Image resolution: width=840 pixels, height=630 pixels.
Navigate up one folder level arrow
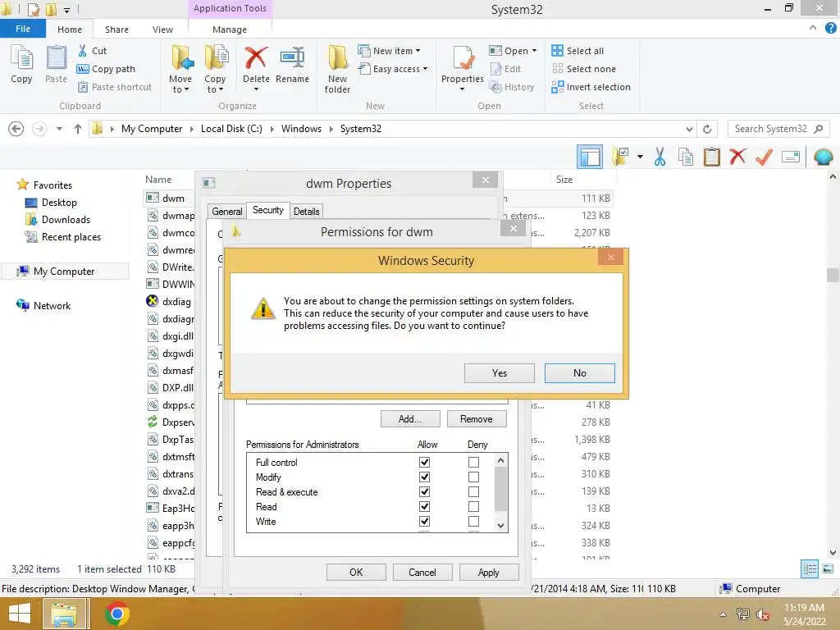[78, 129]
